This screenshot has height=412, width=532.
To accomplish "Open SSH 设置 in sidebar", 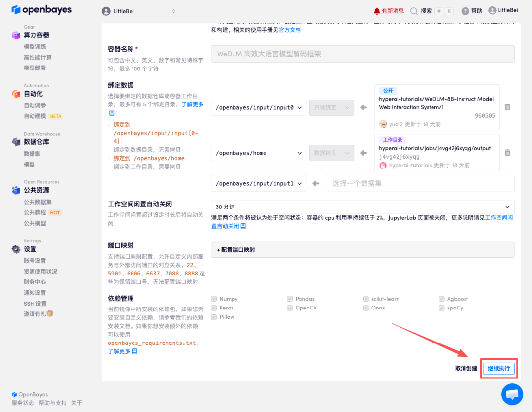I will tap(35, 304).
